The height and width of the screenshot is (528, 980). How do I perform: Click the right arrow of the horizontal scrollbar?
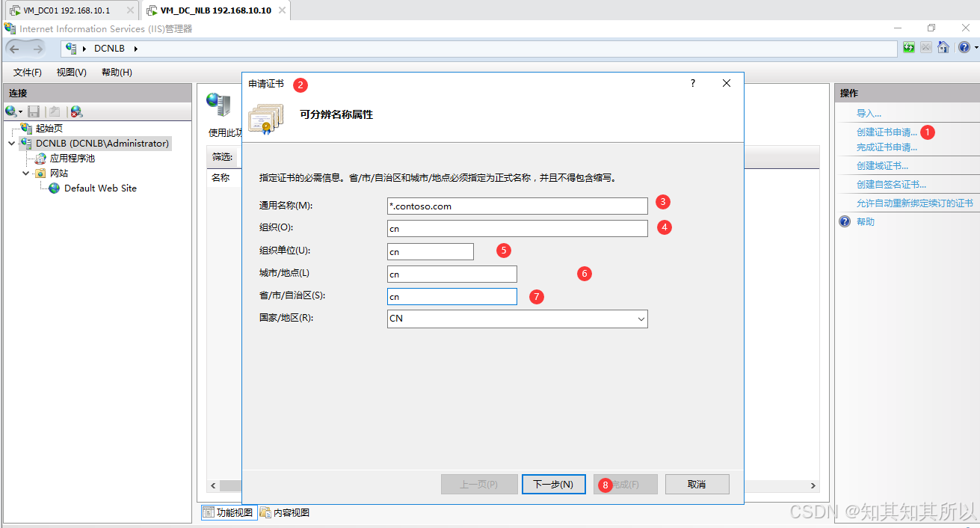(813, 486)
